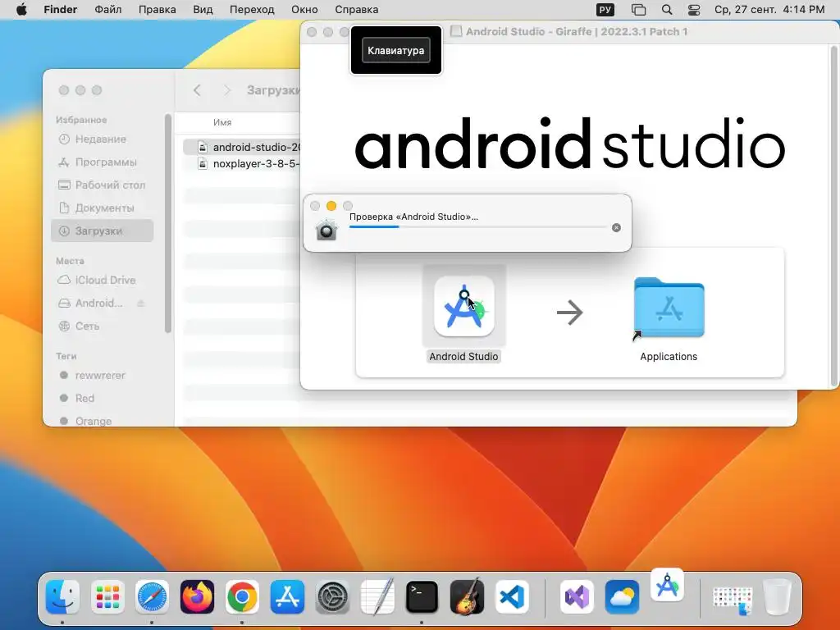Screen dimensions: 840x630
Task: Open the Вид menu
Action: 203,10
